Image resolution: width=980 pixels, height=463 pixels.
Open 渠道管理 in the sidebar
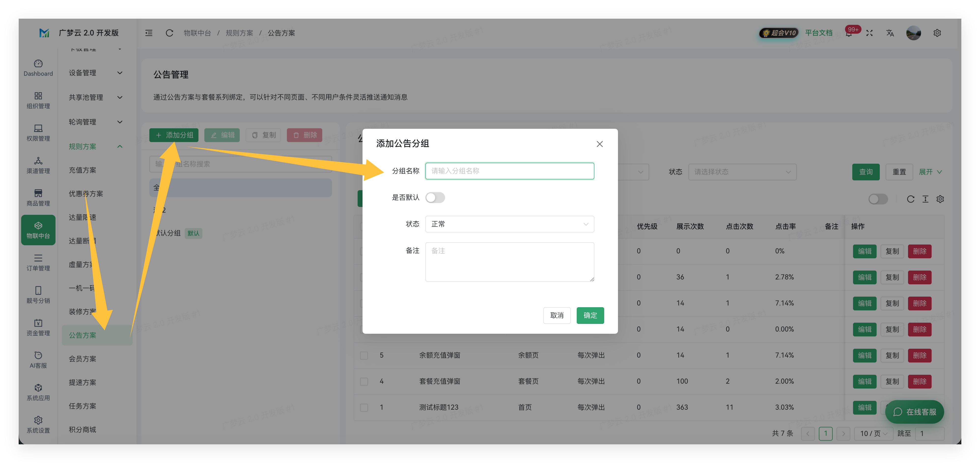click(x=38, y=165)
